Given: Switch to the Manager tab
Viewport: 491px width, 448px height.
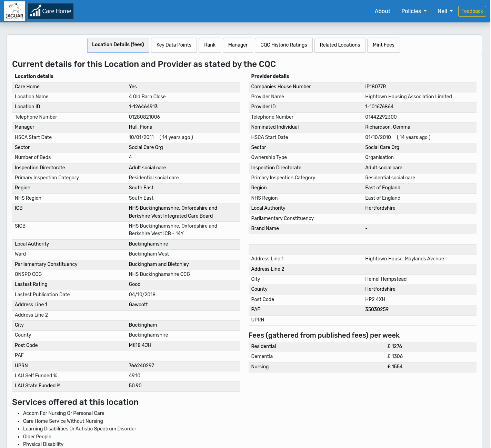Looking at the screenshot, I should tap(238, 45).
